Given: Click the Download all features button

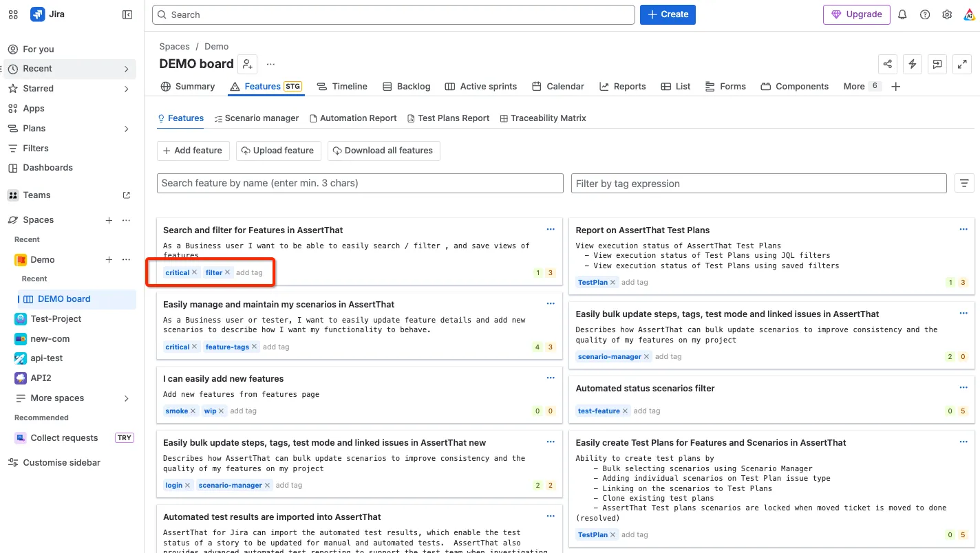Looking at the screenshot, I should (383, 151).
